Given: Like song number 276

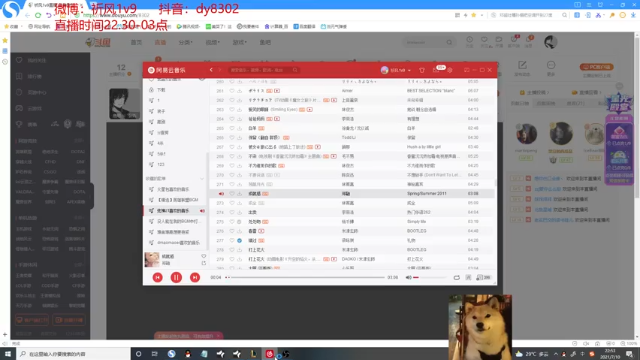Looking at the screenshot, I should point(232,231).
